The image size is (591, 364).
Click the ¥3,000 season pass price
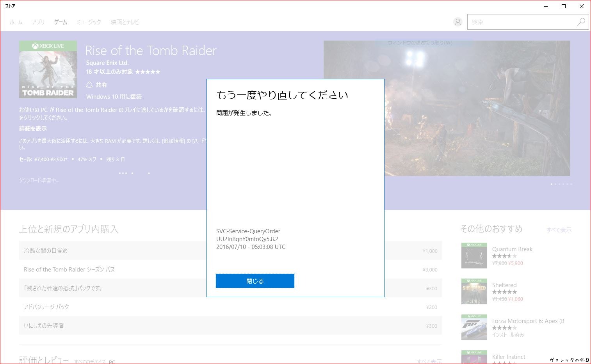(430, 270)
